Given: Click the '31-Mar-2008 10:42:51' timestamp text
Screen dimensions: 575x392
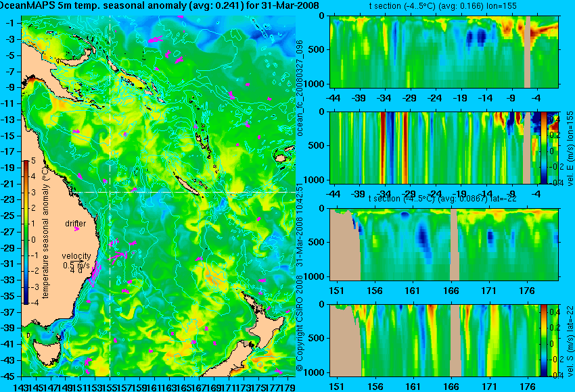Looking at the screenshot, I should click(x=300, y=225).
